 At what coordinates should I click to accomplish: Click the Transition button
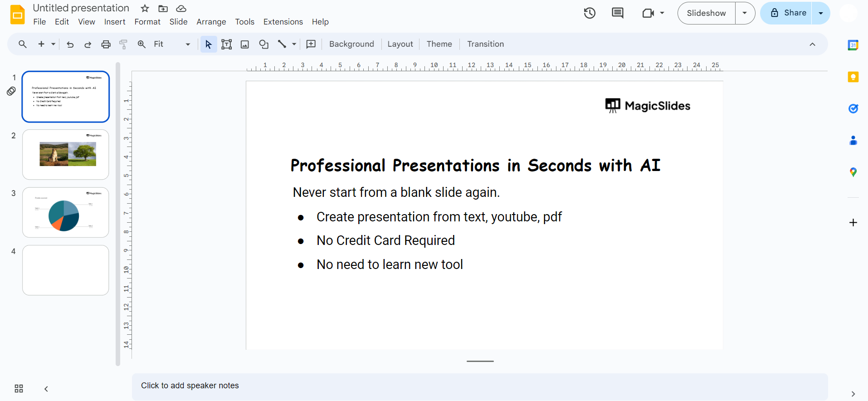click(485, 44)
